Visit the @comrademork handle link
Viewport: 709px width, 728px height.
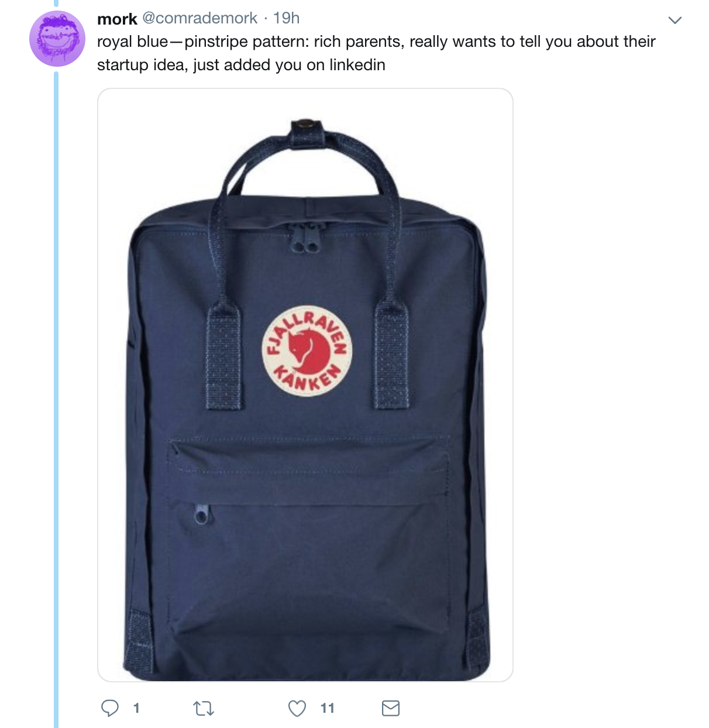[x=200, y=18]
